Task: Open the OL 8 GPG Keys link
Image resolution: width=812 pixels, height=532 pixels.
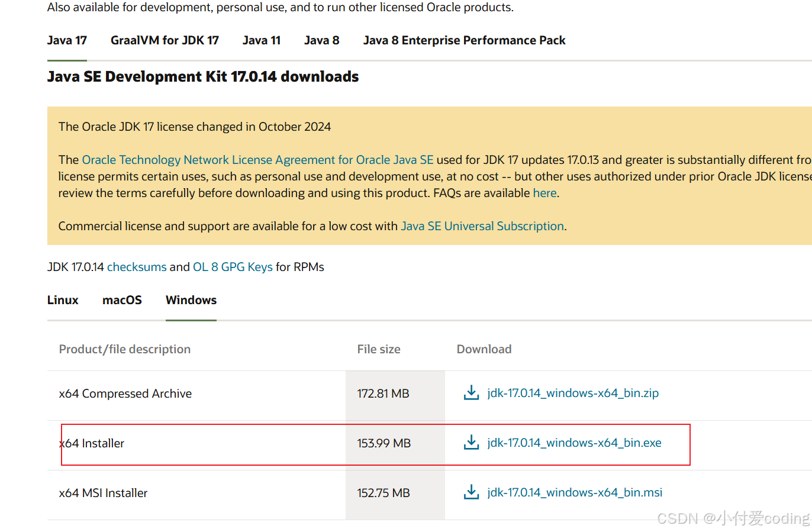Action: tap(233, 267)
